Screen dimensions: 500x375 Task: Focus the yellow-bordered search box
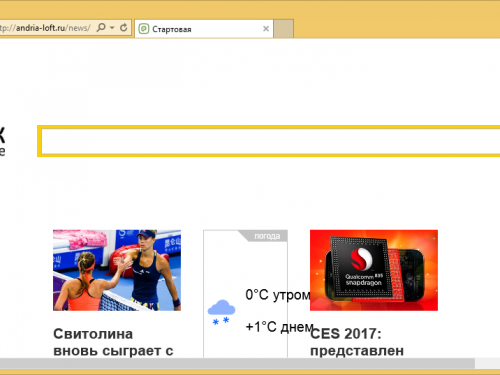coord(270,141)
